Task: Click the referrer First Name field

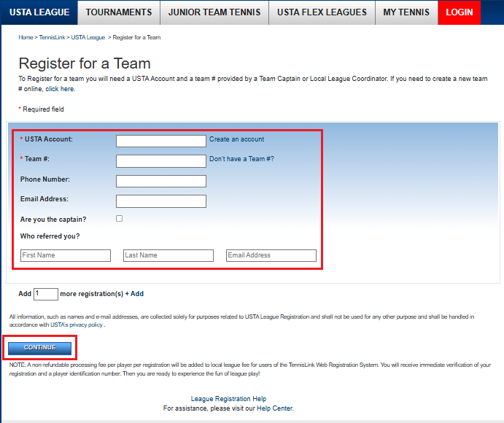Action: click(66, 255)
